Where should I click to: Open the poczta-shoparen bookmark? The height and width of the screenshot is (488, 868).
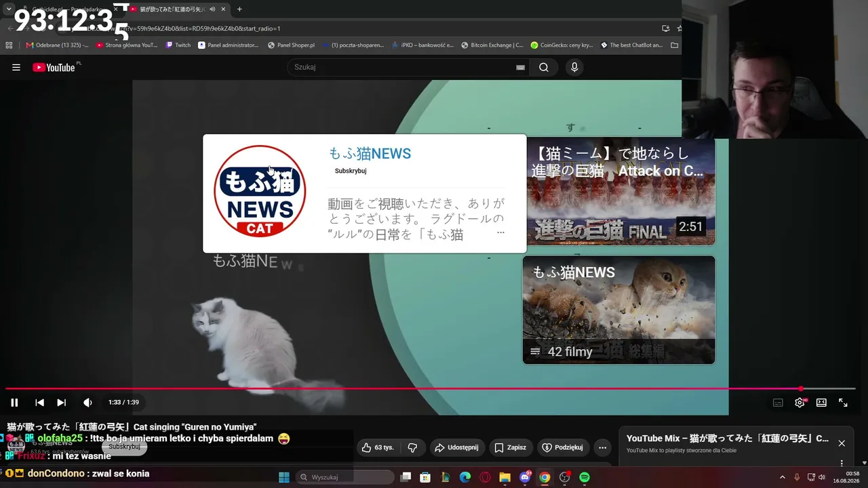[x=353, y=45]
